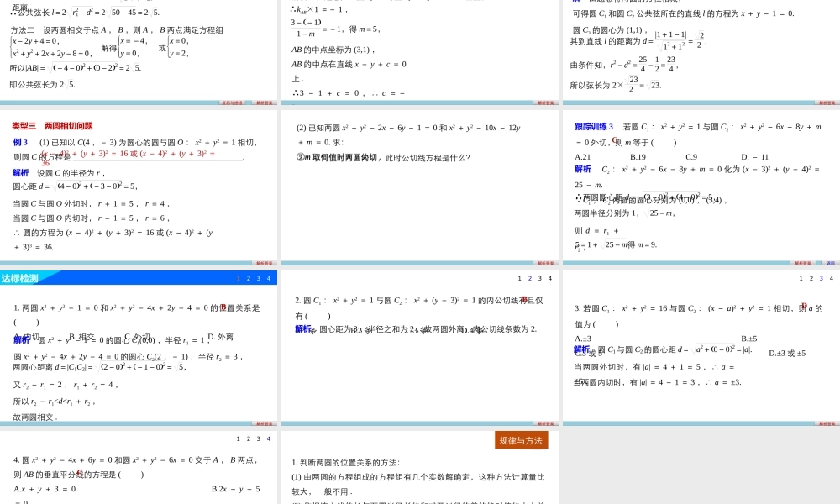Select page 1 in the 达标检测 header
The image size is (840, 504).
coord(239,278)
